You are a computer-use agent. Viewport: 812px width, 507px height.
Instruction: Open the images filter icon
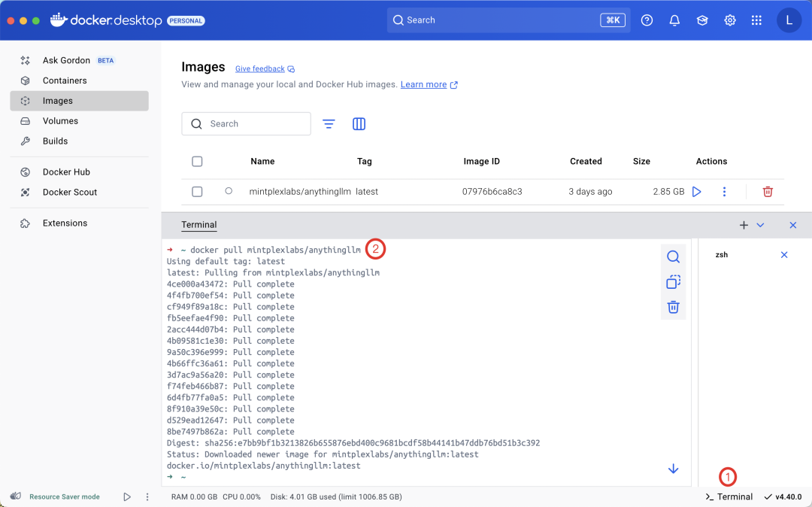click(x=329, y=124)
